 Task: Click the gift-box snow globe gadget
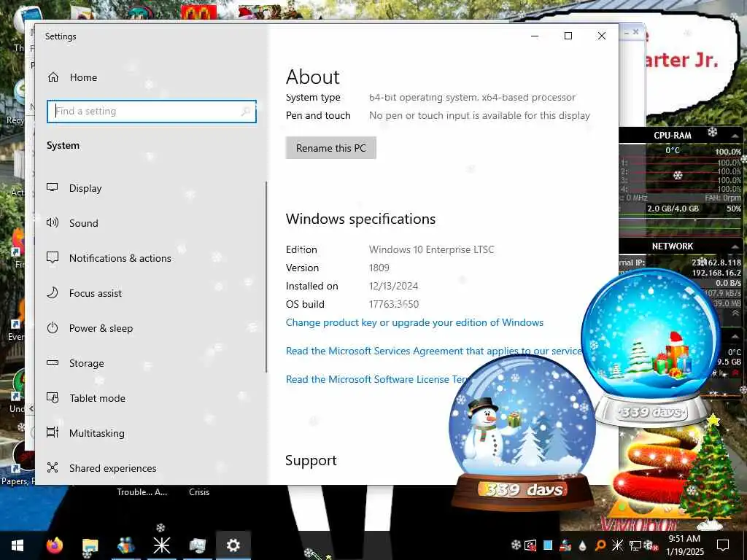[x=651, y=348]
